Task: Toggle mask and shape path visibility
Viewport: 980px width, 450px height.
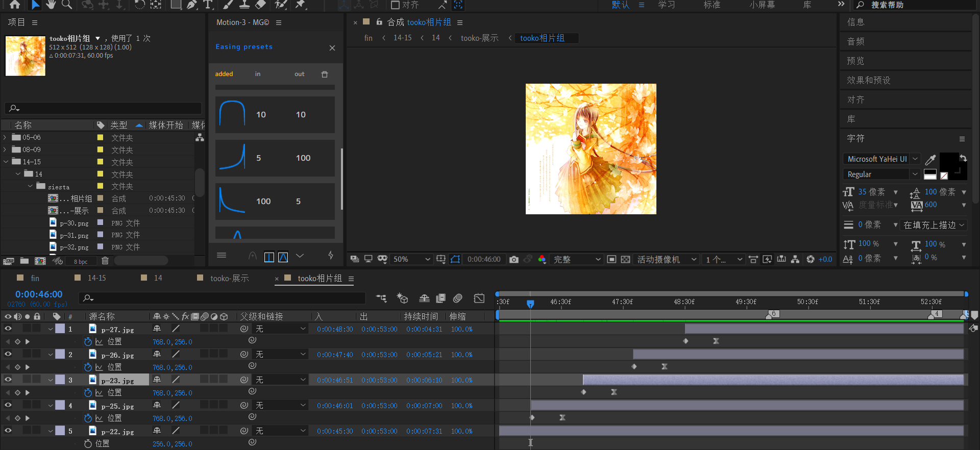Action: [x=455, y=259]
